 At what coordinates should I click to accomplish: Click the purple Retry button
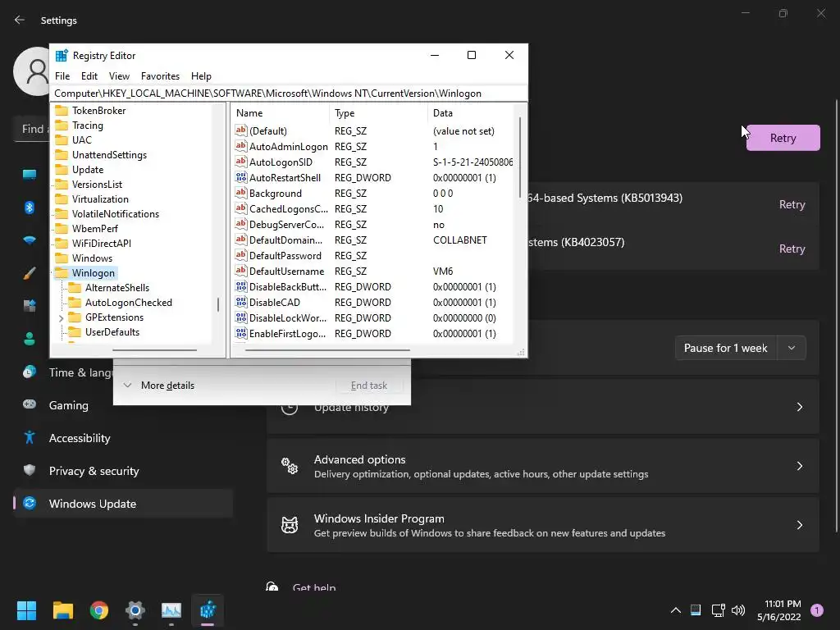(783, 138)
